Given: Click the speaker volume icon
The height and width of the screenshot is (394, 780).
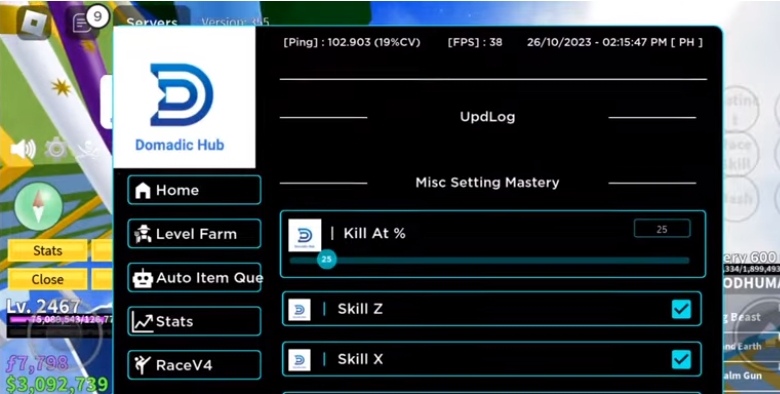Looking at the screenshot, I should click(23, 149).
